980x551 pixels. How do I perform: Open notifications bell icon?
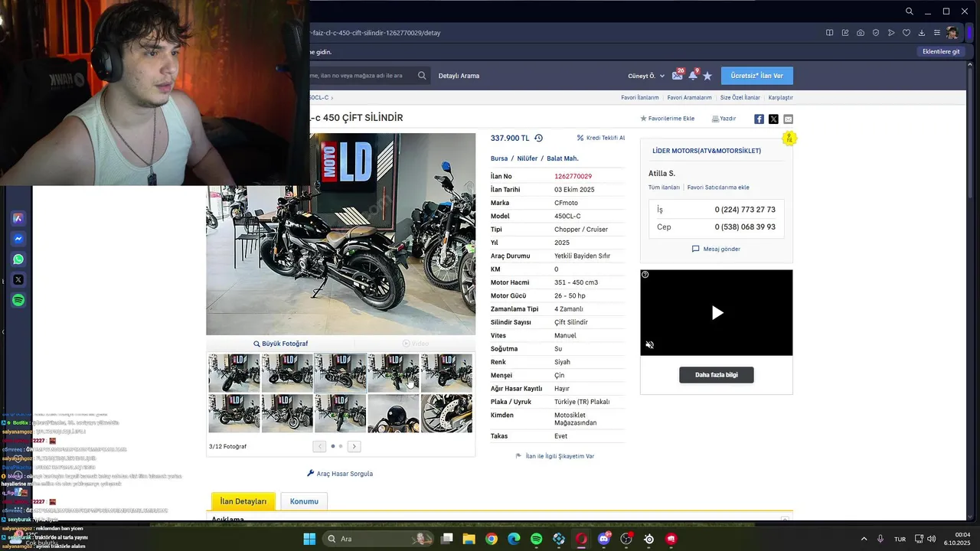pyautogui.click(x=693, y=75)
